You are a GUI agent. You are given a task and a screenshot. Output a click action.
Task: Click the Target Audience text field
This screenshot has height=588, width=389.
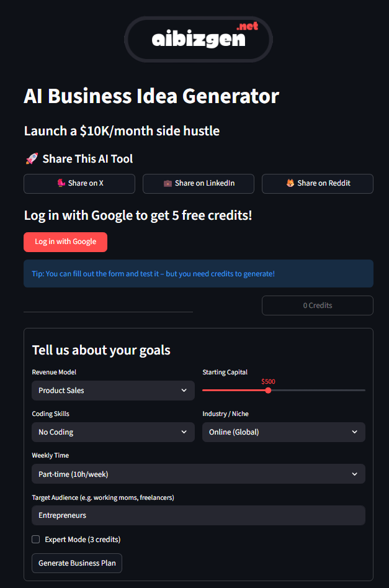coord(198,515)
